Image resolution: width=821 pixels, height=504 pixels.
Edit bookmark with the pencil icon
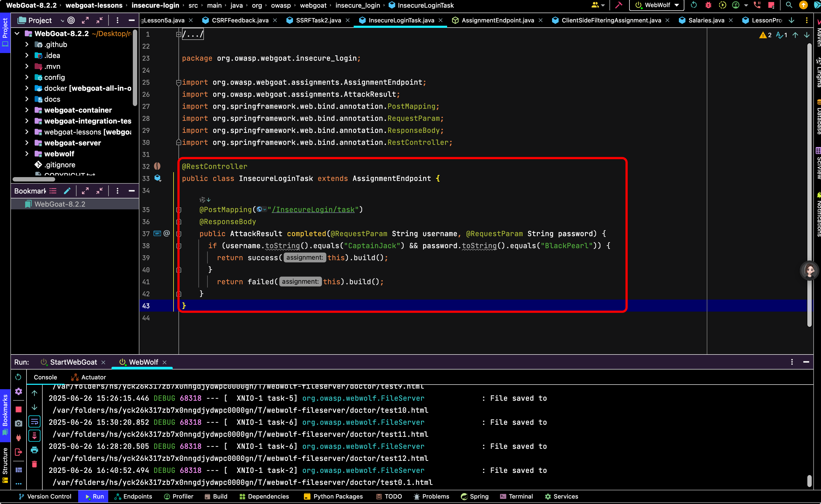[67, 191]
